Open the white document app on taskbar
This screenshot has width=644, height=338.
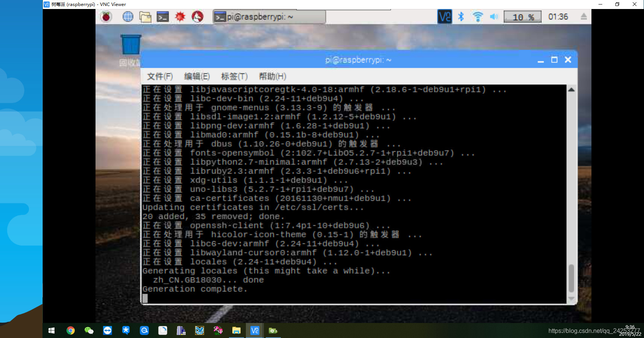pyautogui.click(x=163, y=330)
